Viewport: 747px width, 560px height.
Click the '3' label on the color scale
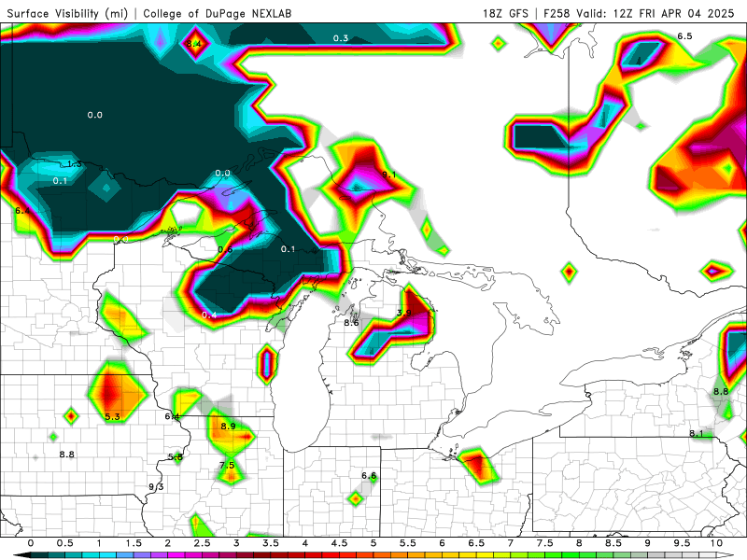tap(236, 543)
